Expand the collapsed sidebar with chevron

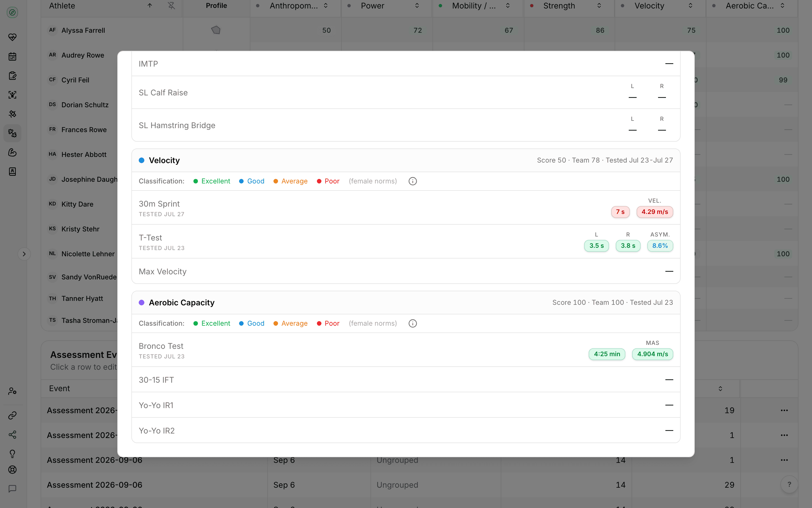[24, 254]
